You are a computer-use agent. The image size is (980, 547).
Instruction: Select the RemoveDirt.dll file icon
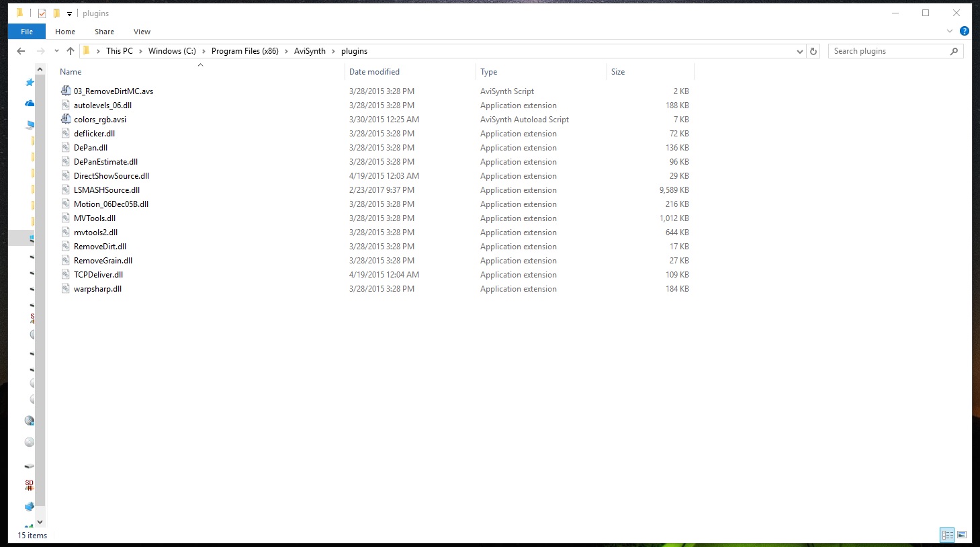(66, 246)
